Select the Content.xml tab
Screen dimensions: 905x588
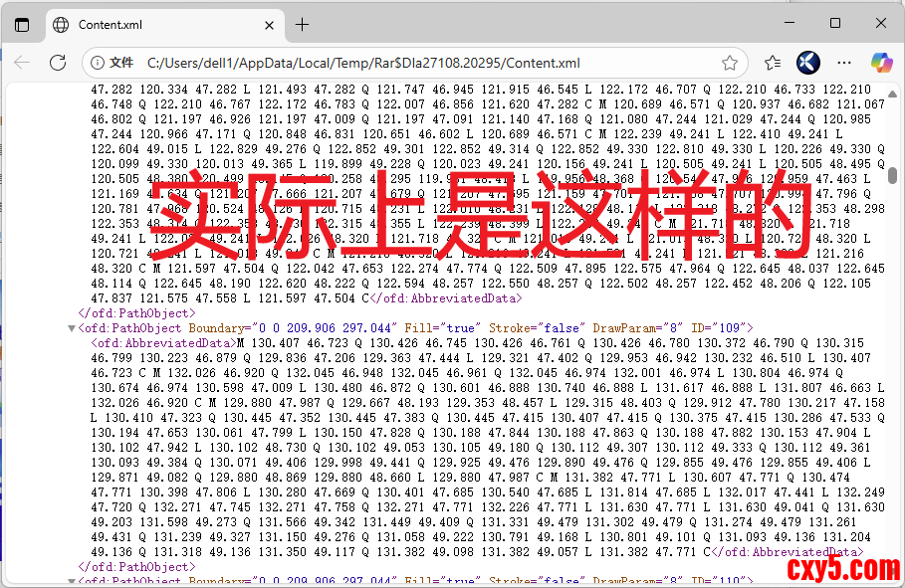(164, 26)
